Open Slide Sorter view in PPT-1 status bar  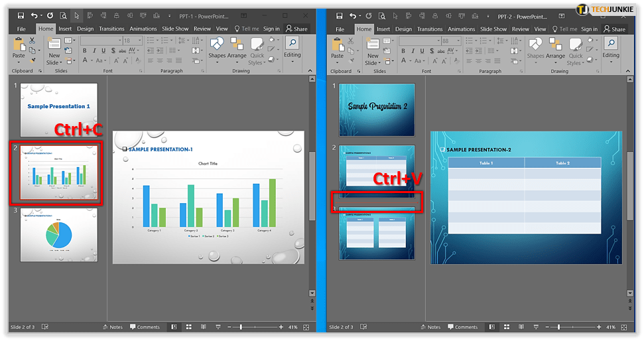click(188, 327)
